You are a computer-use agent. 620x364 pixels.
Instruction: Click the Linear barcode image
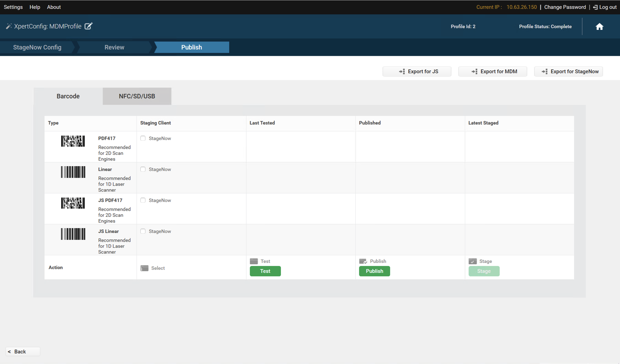[73, 172]
